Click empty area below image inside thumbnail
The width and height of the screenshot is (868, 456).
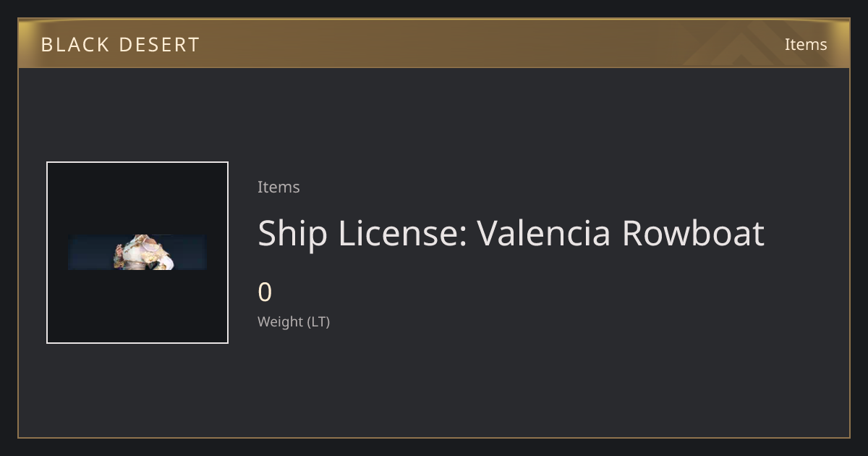click(137, 306)
